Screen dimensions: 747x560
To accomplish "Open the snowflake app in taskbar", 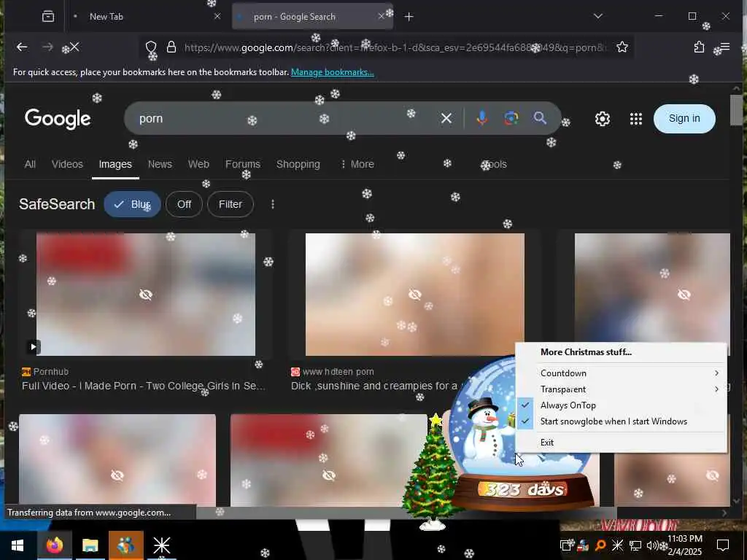I will [x=161, y=545].
